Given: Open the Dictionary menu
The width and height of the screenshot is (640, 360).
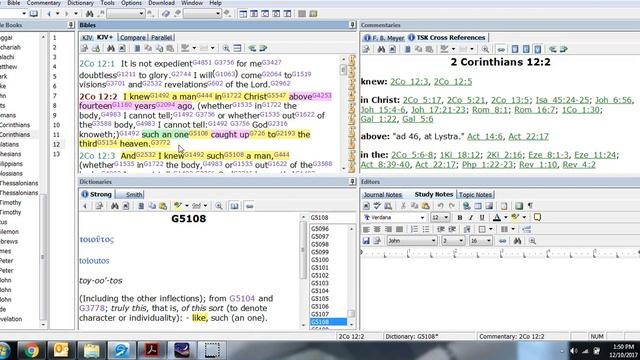Looking at the screenshot, I should [x=80, y=3].
